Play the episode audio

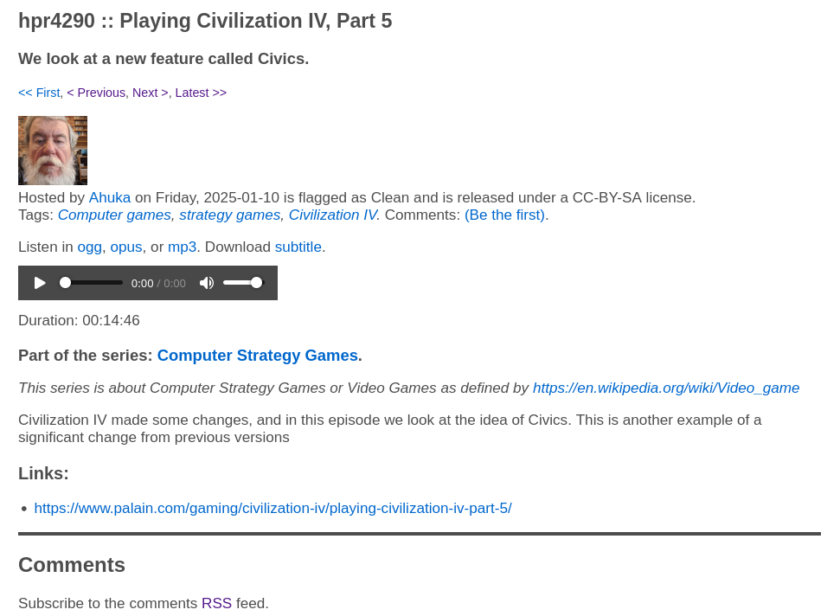[40, 283]
